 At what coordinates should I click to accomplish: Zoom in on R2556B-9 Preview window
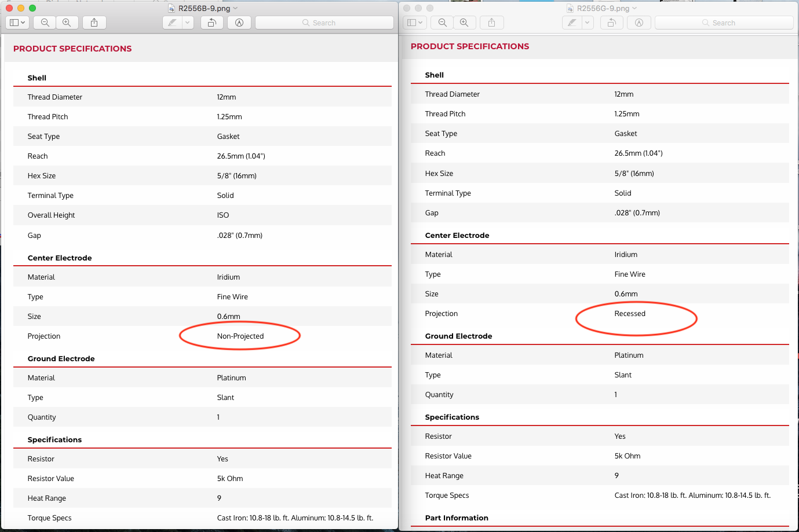(67, 23)
